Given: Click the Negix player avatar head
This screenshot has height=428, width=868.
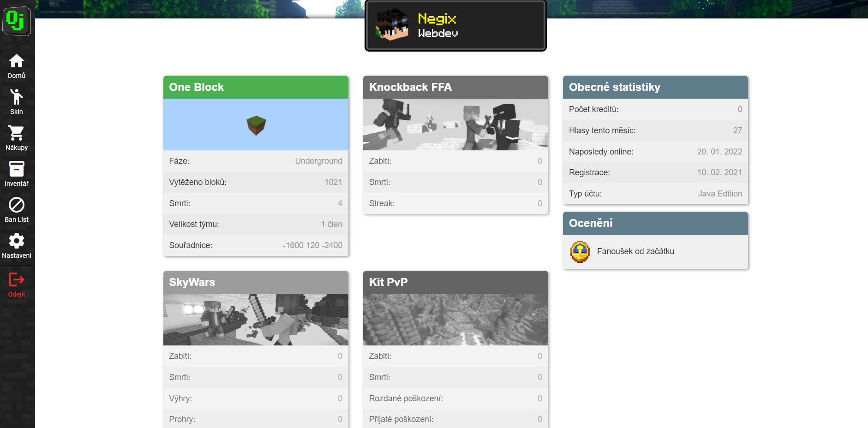Looking at the screenshot, I should coord(392,25).
